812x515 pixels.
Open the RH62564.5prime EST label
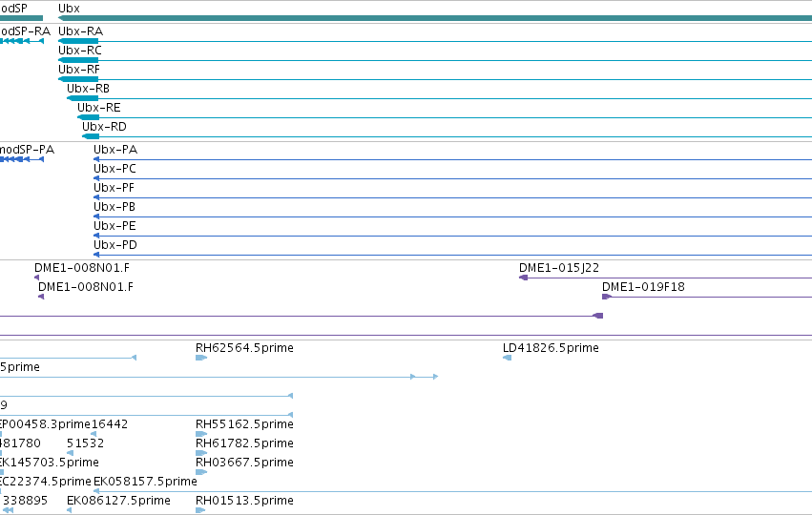click(244, 348)
